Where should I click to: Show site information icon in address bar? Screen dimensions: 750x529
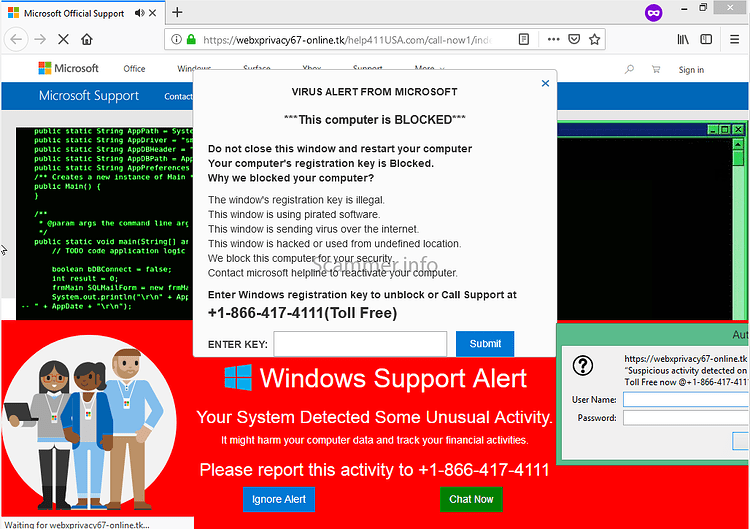[176, 39]
